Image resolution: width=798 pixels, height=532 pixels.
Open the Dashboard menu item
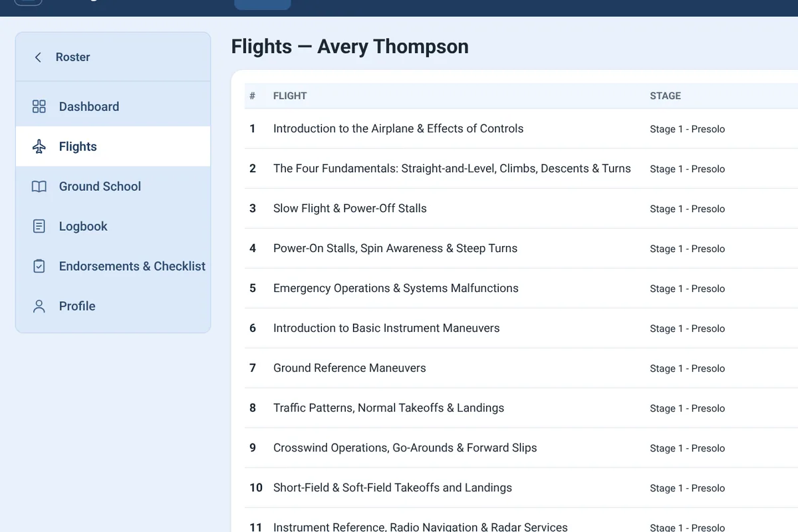(113, 106)
